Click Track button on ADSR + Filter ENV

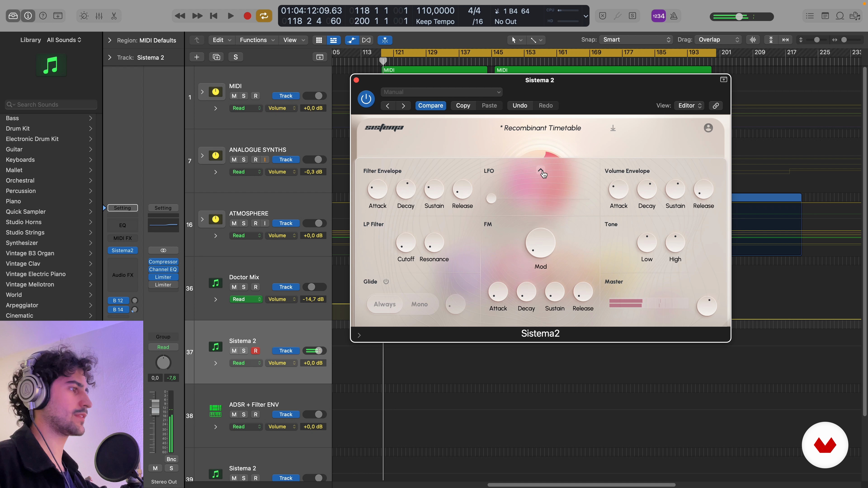click(x=286, y=414)
